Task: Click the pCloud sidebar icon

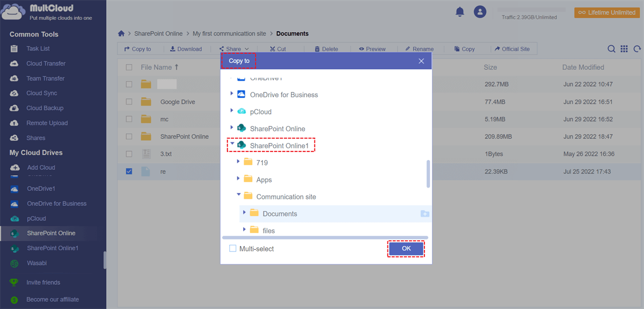Action: click(15, 219)
